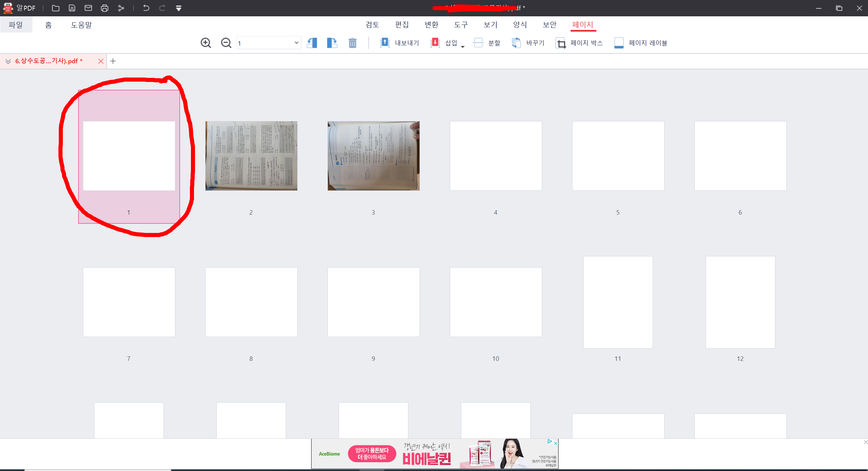The width and height of the screenshot is (868, 471).
Task: Switch to the 보안 tab
Action: click(550, 24)
